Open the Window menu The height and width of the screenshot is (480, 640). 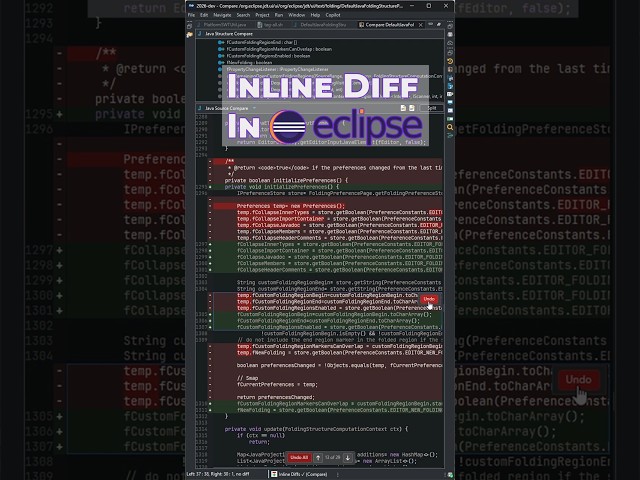296,15
